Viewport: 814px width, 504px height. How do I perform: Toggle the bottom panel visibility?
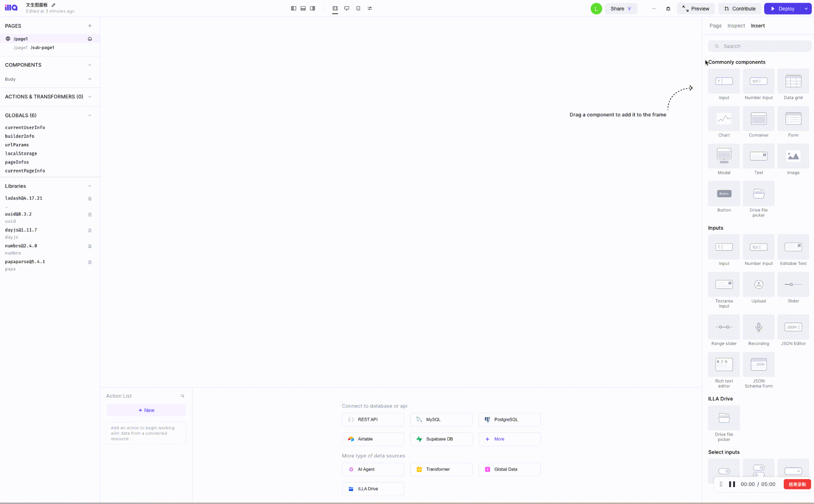303,8
